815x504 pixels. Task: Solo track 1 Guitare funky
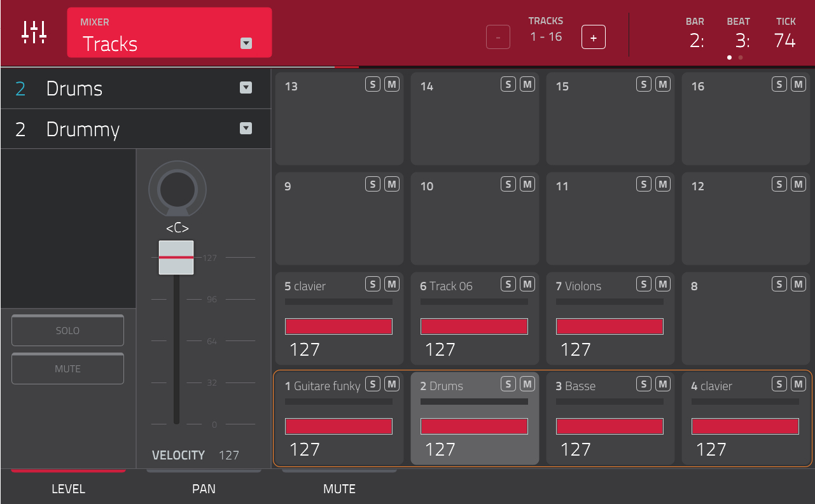point(373,384)
